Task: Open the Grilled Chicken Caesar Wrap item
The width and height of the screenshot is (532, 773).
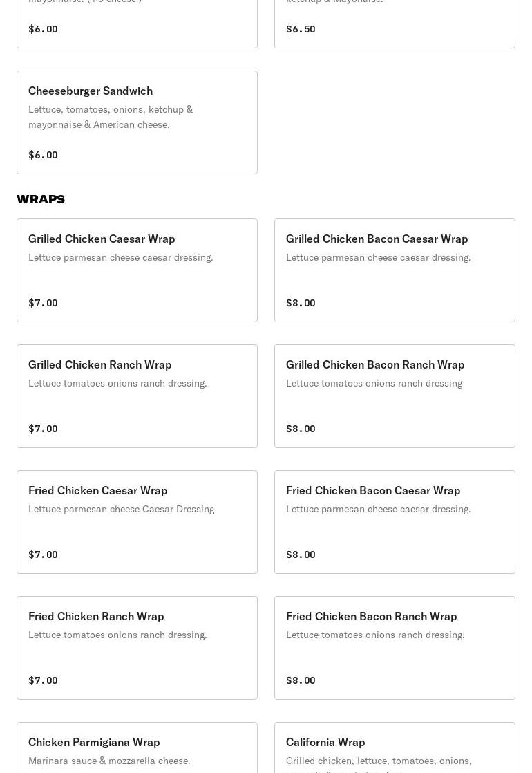Action: click(137, 270)
